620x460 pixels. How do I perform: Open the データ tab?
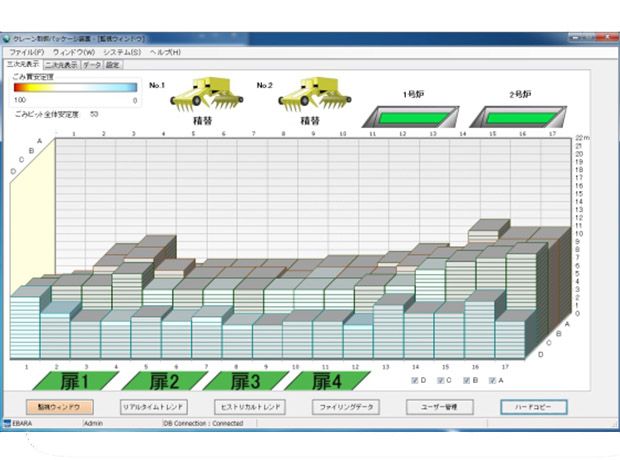tap(91, 63)
